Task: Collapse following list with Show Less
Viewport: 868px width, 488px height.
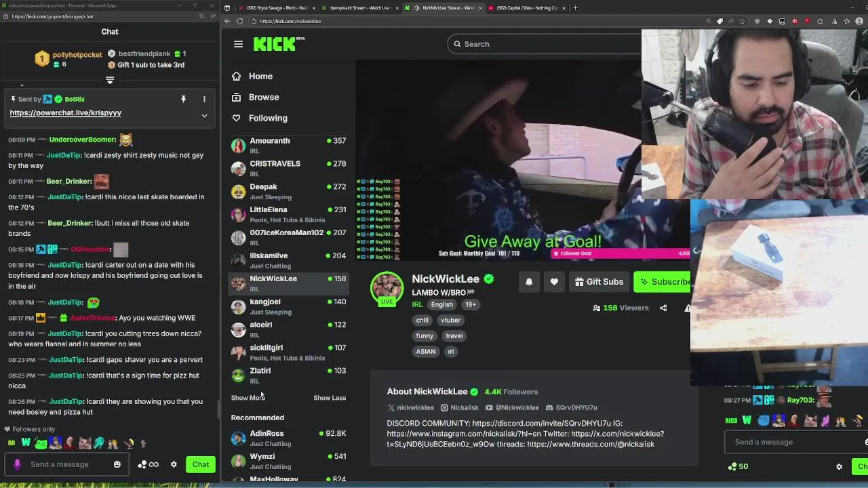Action: [x=330, y=398]
